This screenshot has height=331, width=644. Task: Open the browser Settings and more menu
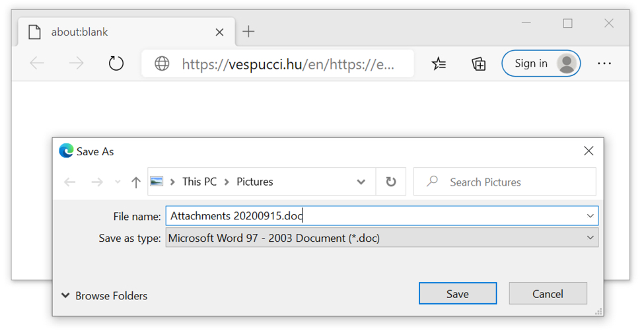604,63
